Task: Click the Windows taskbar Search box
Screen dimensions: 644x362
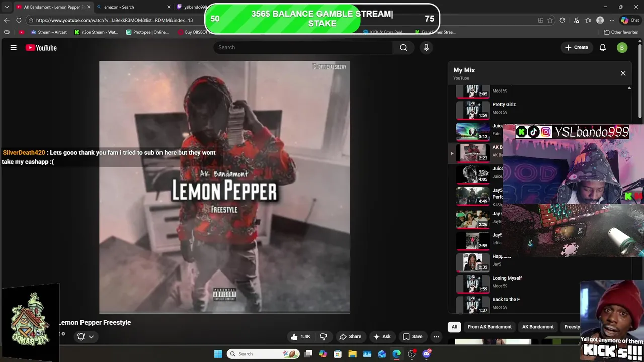Action: (263, 354)
